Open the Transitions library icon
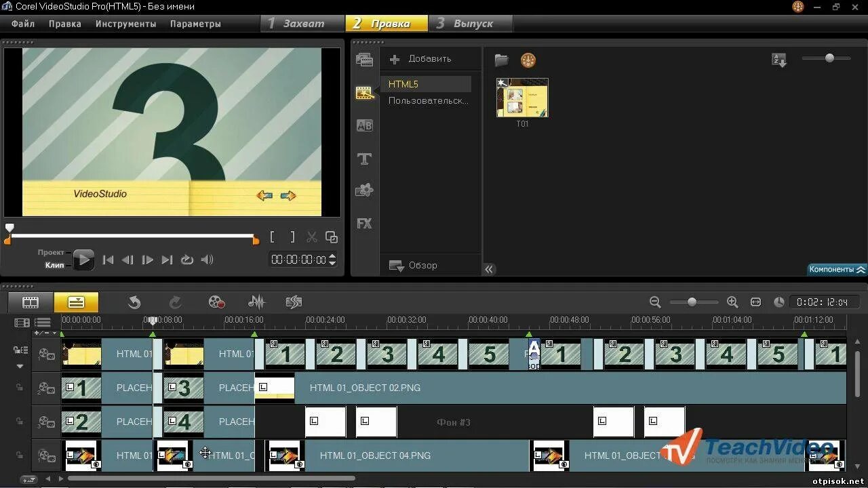This screenshot has height=488, width=868. click(x=364, y=125)
